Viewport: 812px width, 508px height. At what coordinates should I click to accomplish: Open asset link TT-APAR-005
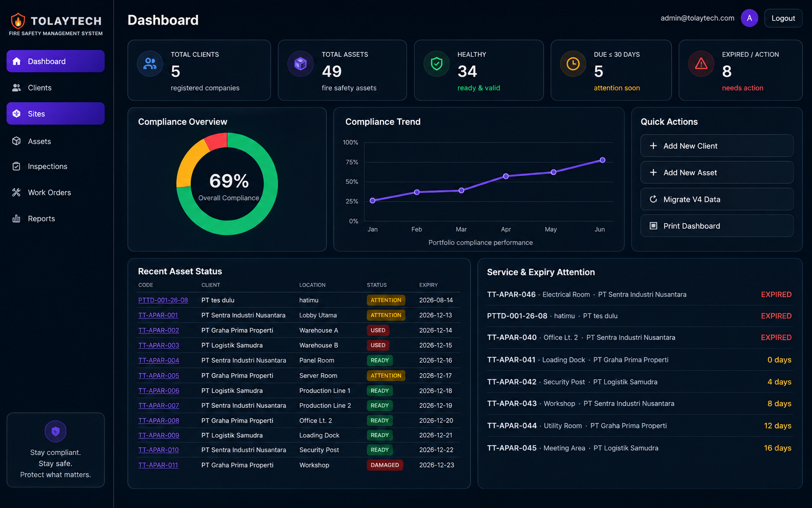tap(159, 375)
